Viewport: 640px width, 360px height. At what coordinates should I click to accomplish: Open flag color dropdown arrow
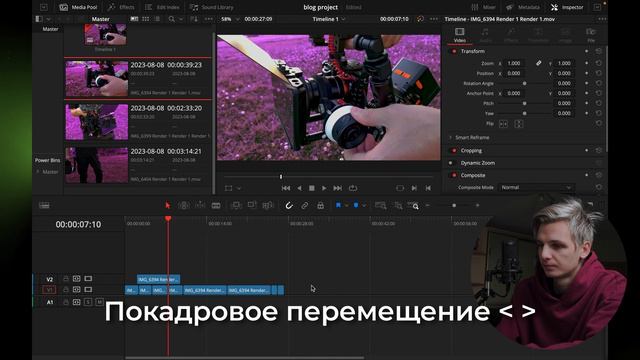coord(346,206)
